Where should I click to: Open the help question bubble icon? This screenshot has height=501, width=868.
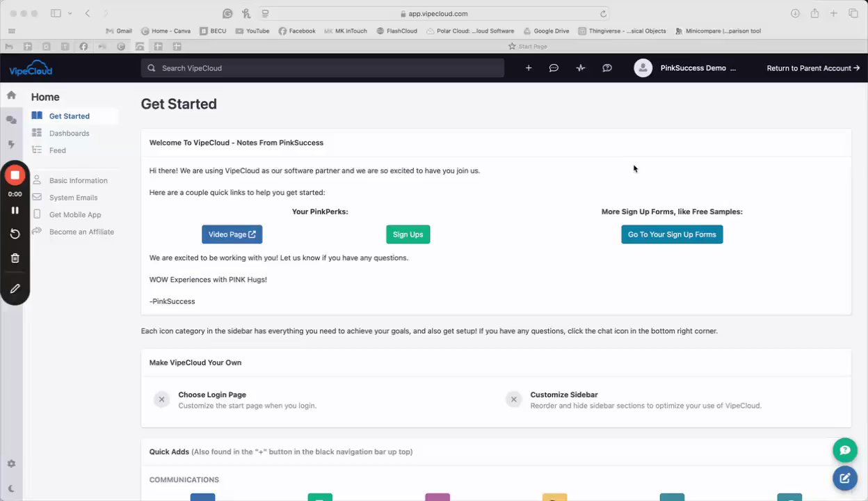(607, 68)
